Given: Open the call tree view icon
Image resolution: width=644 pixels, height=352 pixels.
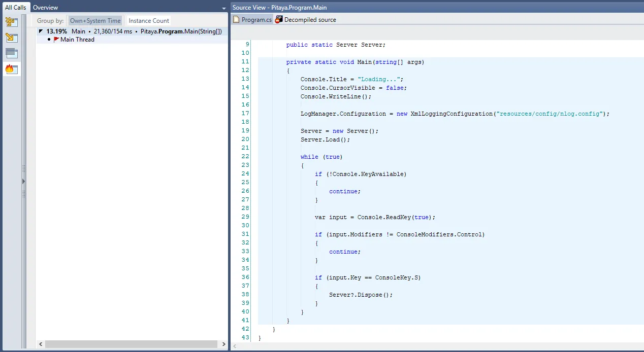Looking at the screenshot, I should click(x=12, y=22).
